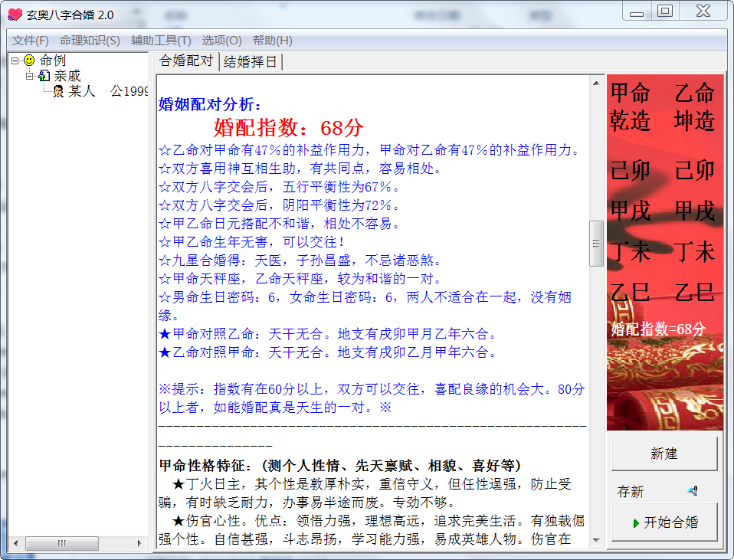Click the 开始合婚 button
The height and width of the screenshot is (560, 734).
pyautogui.click(x=664, y=522)
